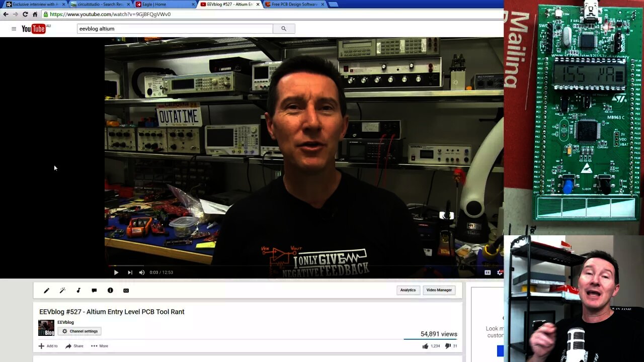Click the Share button
This screenshot has height=362, width=644.
[74, 346]
